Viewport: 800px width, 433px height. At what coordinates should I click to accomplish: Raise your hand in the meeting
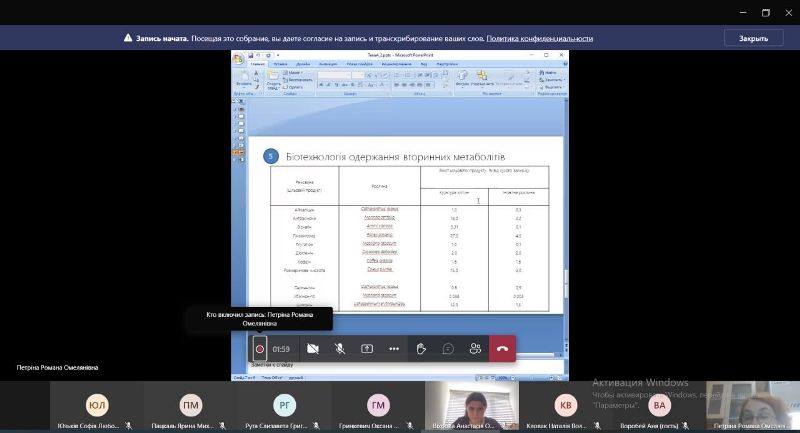(421, 349)
